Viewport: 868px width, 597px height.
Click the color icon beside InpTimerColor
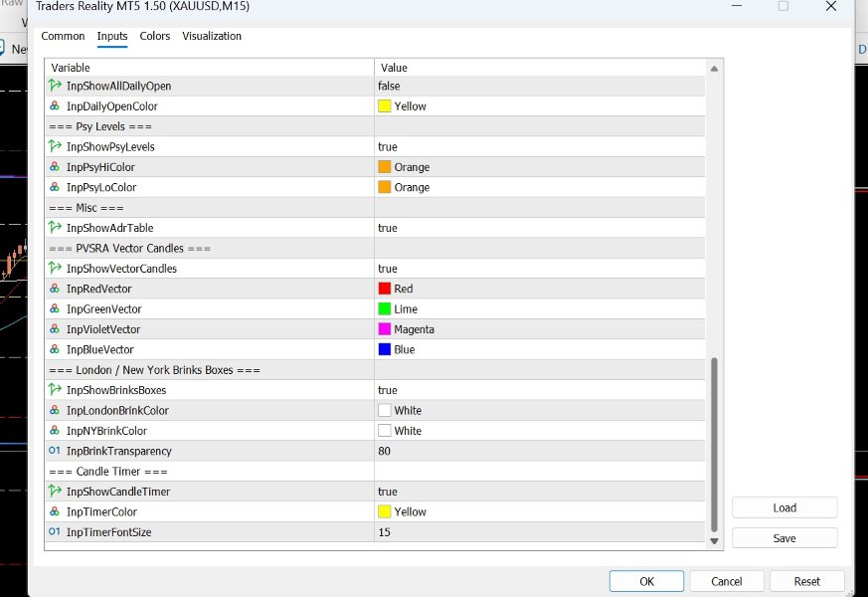click(55, 511)
